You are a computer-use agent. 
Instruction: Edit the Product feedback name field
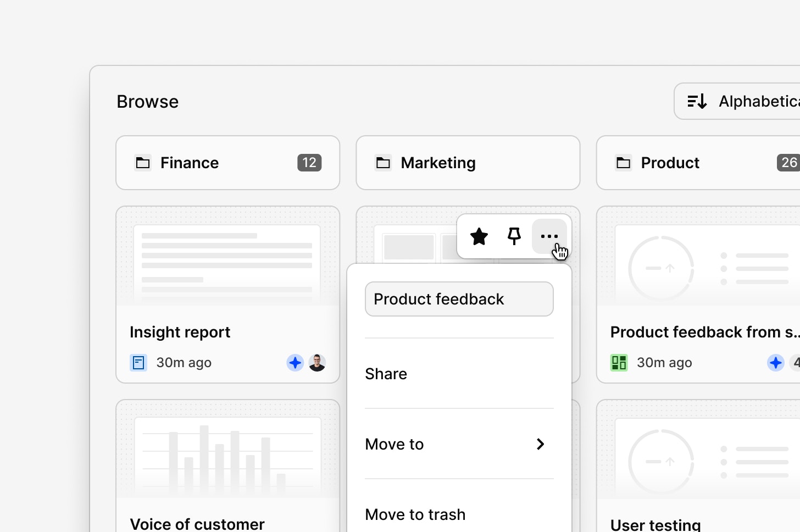(459, 299)
